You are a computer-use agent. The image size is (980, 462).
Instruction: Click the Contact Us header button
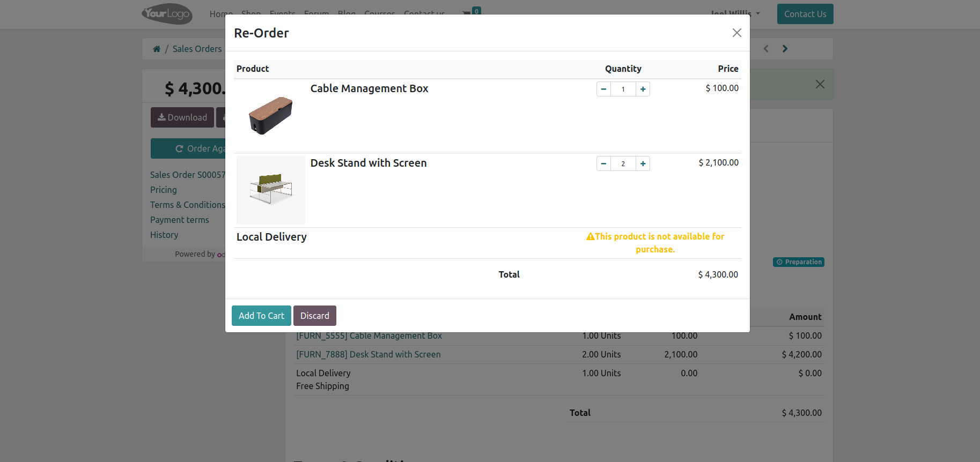pyautogui.click(x=805, y=14)
